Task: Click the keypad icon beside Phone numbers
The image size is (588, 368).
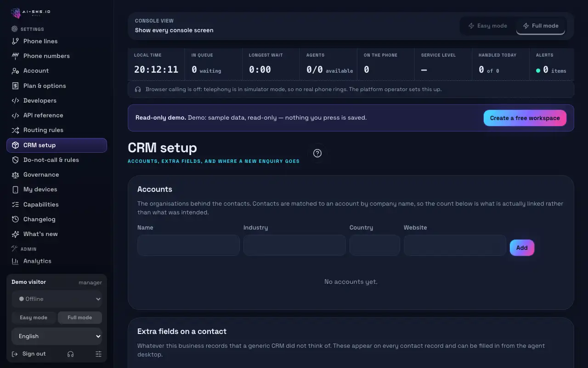Action: point(15,56)
